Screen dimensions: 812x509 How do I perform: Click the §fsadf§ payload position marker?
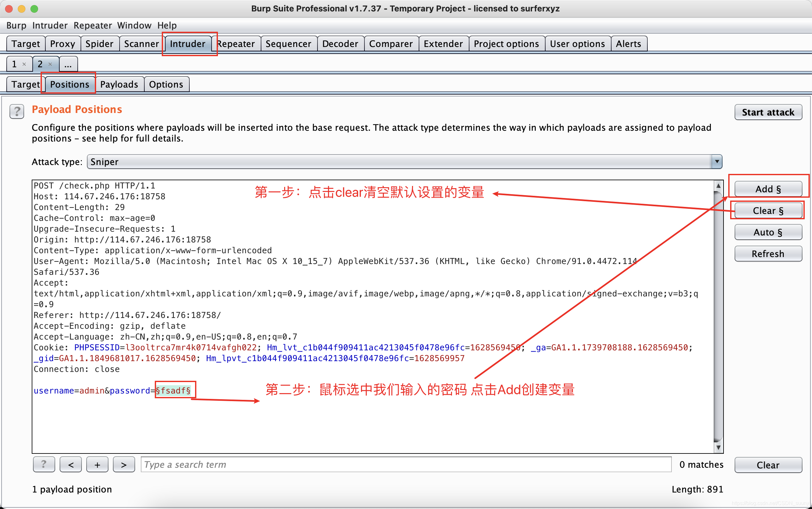click(173, 390)
